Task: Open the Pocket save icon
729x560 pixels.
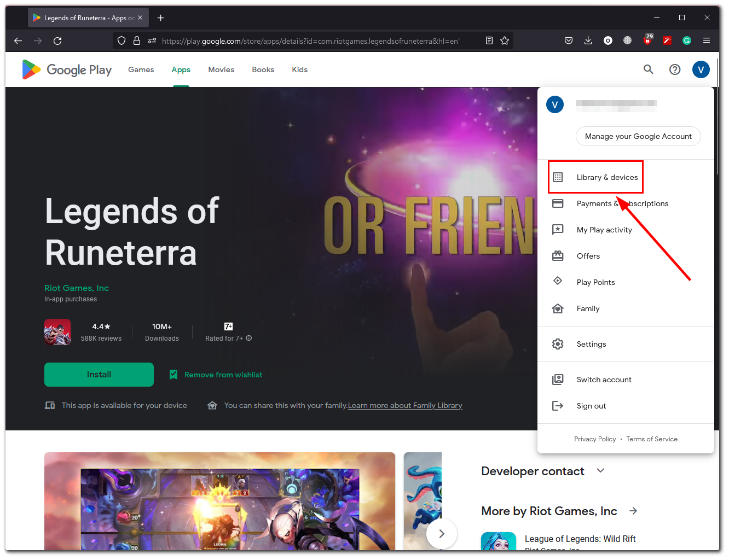Action: [569, 40]
